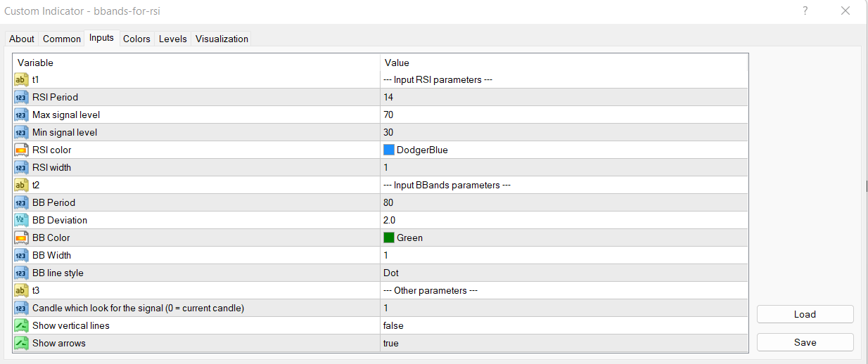Click the color icon beside BB Color
This screenshot has height=364, width=868.
point(21,238)
